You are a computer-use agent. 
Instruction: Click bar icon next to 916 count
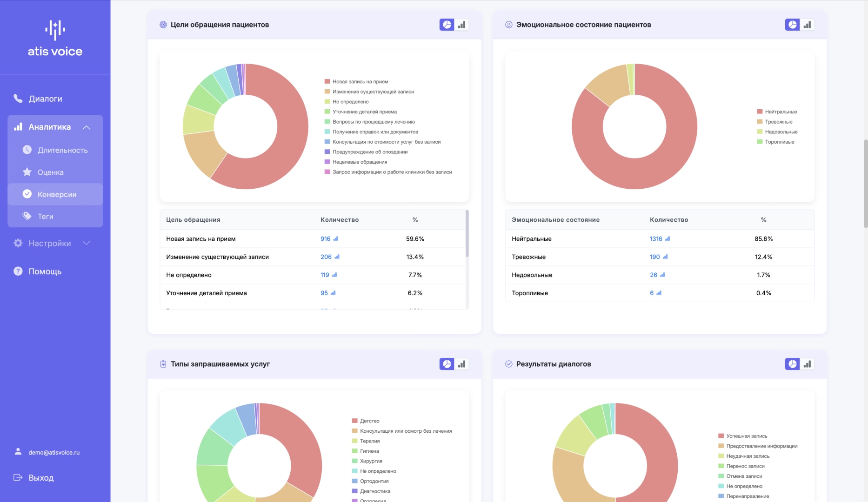click(336, 238)
